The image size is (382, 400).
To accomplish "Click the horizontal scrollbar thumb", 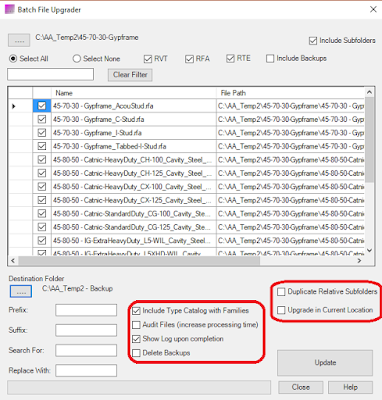I will click(x=139, y=261).
